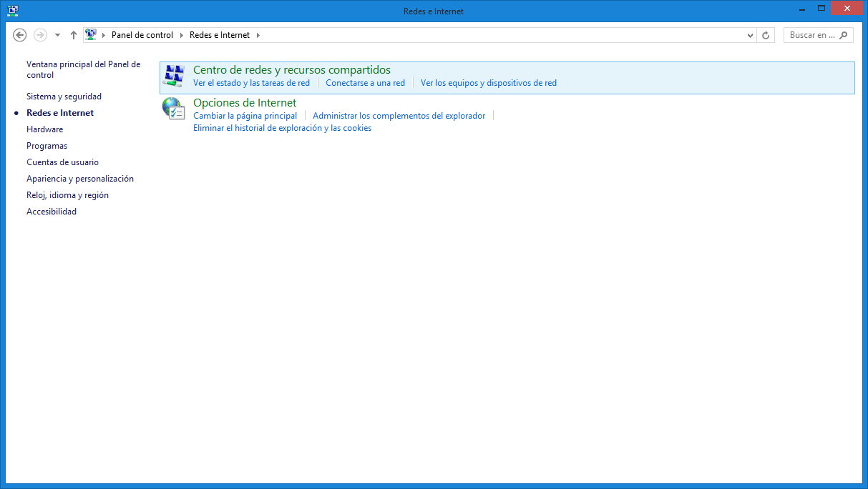Viewport: 868px width, 489px height.
Task: Open the window system menu icon in title bar
Action: (12, 11)
